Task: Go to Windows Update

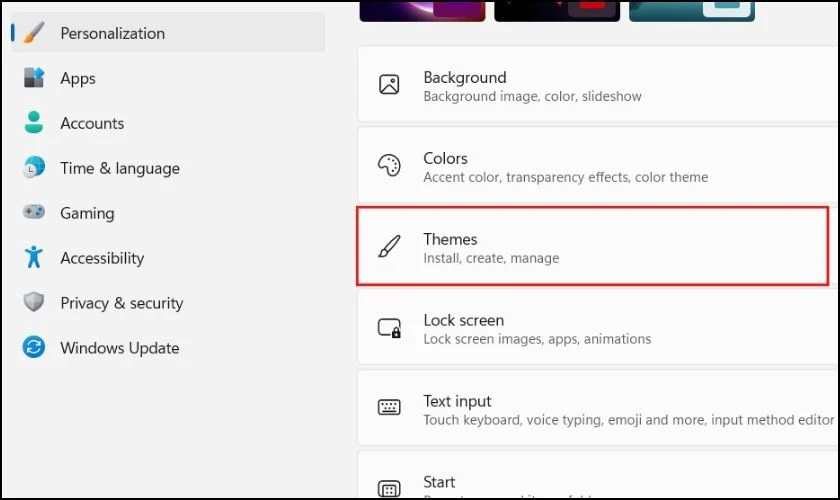Action: pos(119,348)
